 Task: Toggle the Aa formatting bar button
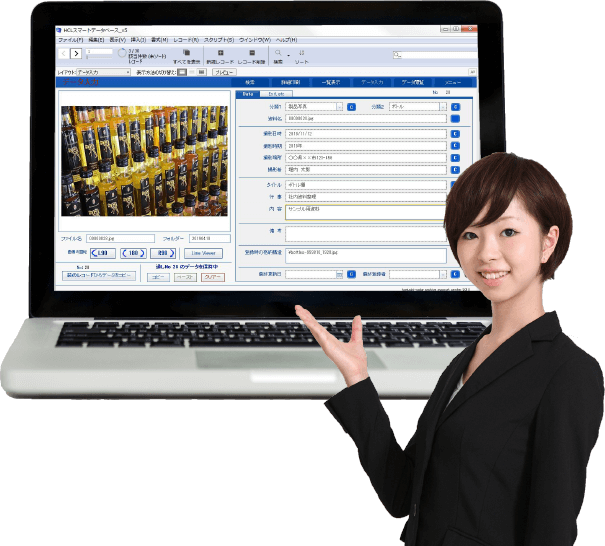(472, 72)
